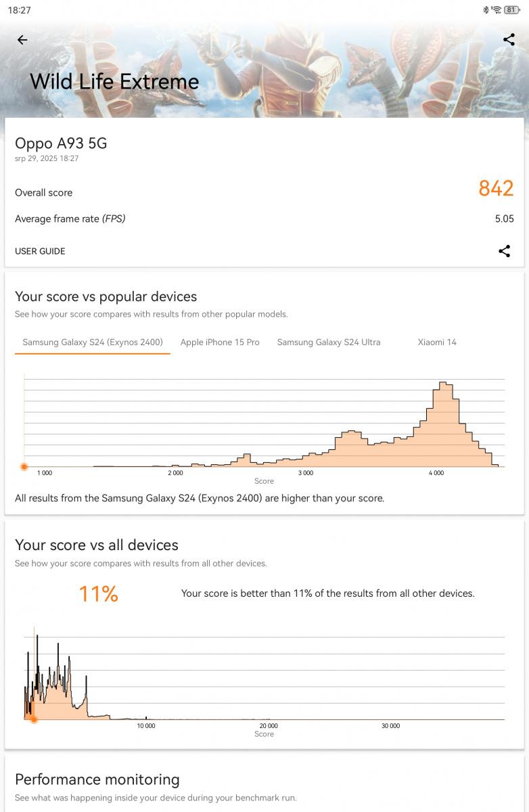Tap the back arrow in header
The image size is (529, 812).
[22, 40]
